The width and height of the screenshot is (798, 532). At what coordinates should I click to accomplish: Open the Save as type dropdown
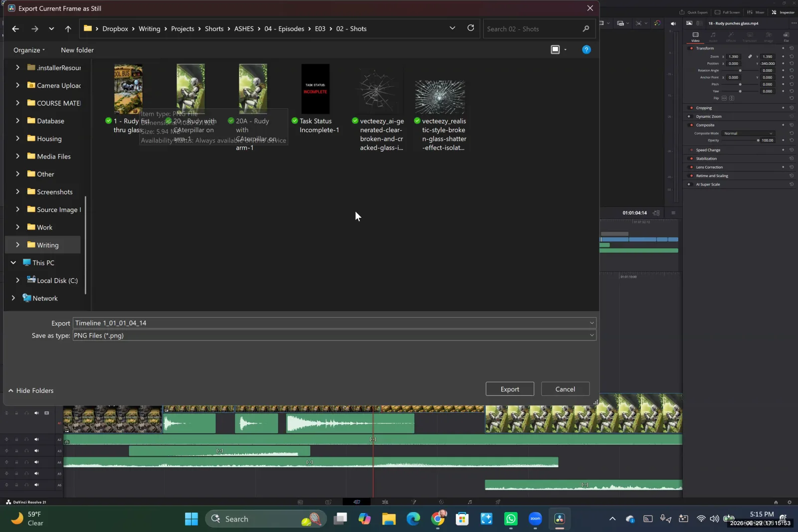(592, 336)
